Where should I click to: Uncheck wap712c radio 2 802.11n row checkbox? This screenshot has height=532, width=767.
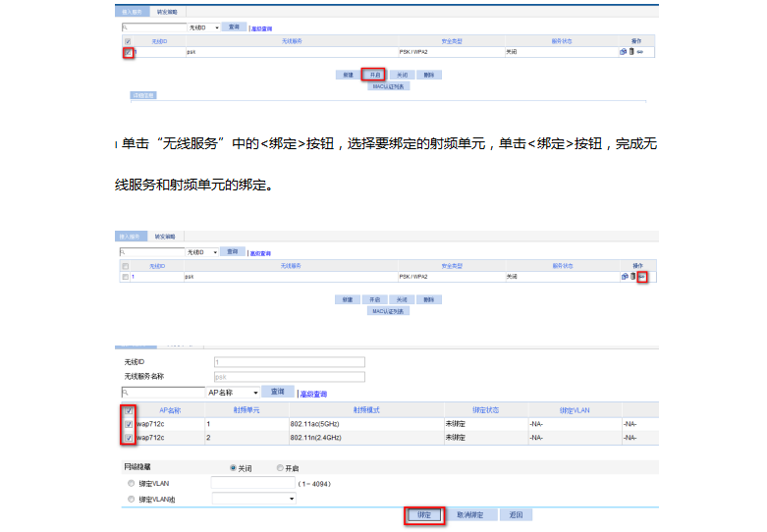click(129, 438)
